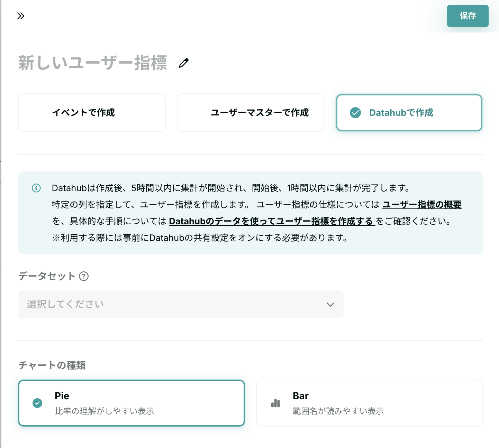Select the Datahubで作成 option
The height and width of the screenshot is (448, 499).
409,113
